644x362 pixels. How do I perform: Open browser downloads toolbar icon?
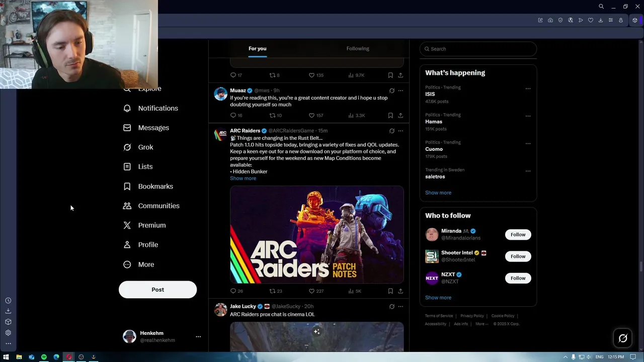coord(601,20)
